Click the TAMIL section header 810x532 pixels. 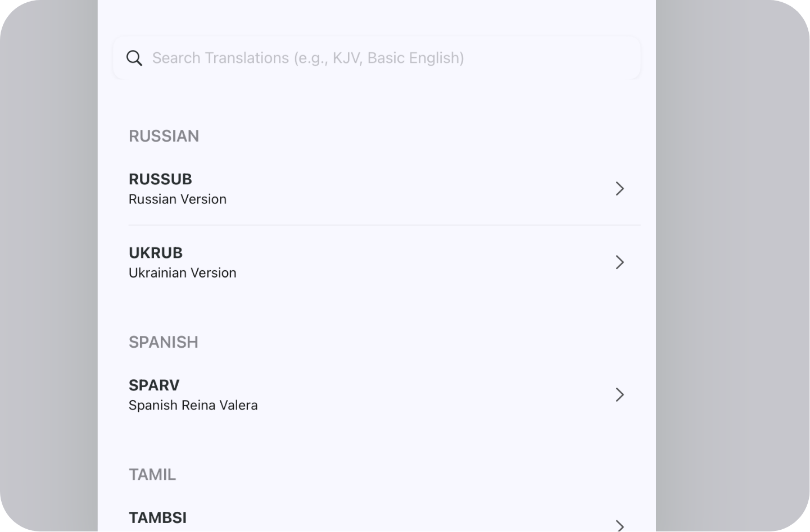pyautogui.click(x=152, y=475)
